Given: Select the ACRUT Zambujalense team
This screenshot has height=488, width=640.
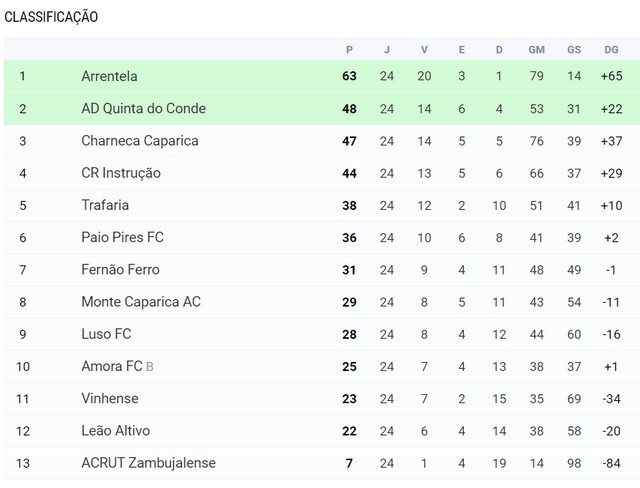Looking at the screenshot, I should coord(148,463).
